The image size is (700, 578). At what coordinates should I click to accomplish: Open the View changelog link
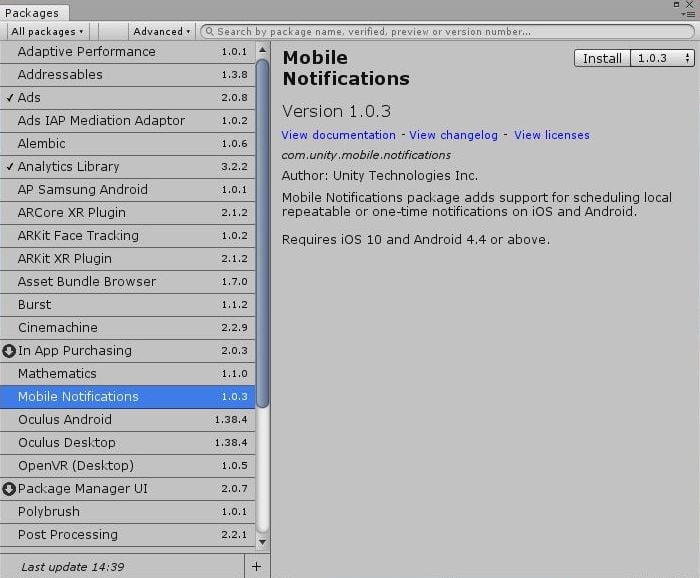tap(454, 135)
